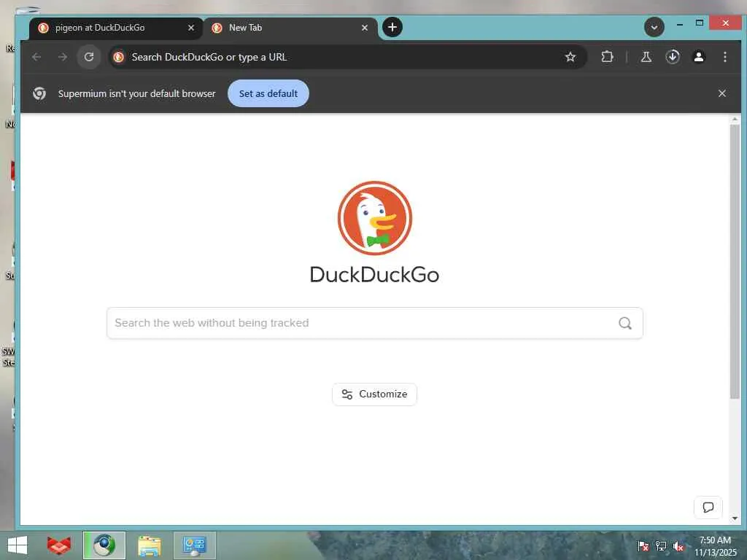Open Action Center flag tray icon
The width and height of the screenshot is (747, 560).
(643, 546)
